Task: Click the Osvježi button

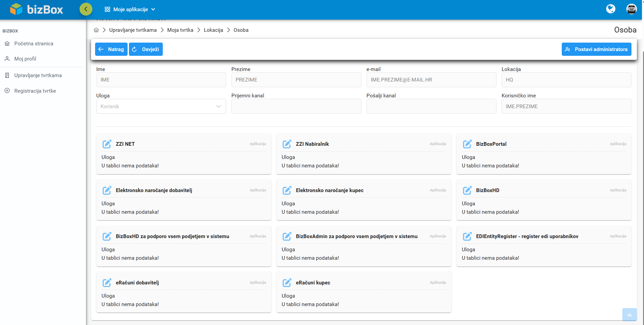Action: click(146, 49)
